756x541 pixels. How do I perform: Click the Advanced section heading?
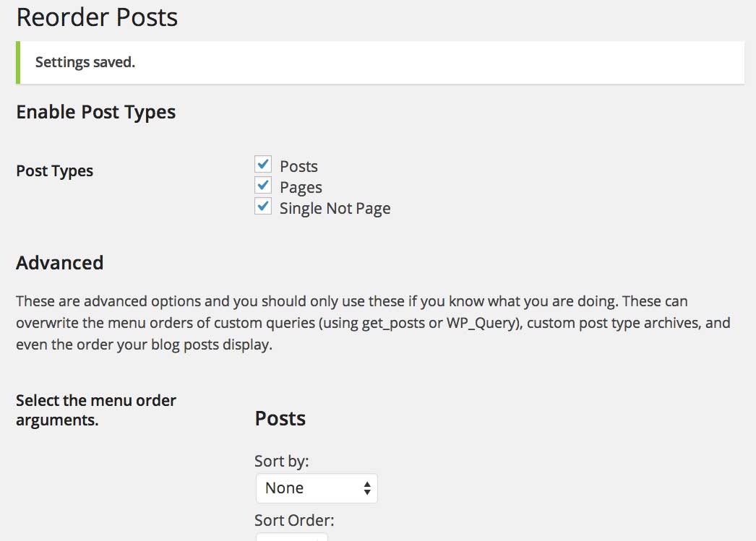(x=60, y=263)
